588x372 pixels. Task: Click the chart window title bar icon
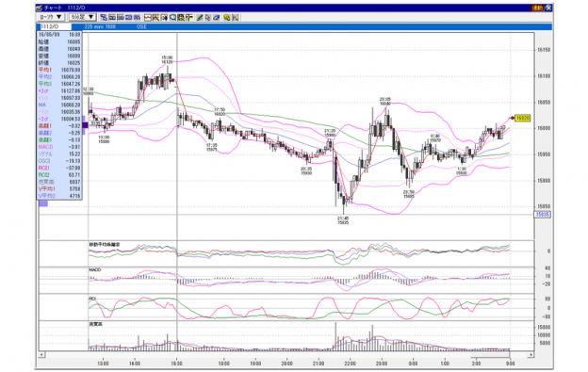click(40, 8)
